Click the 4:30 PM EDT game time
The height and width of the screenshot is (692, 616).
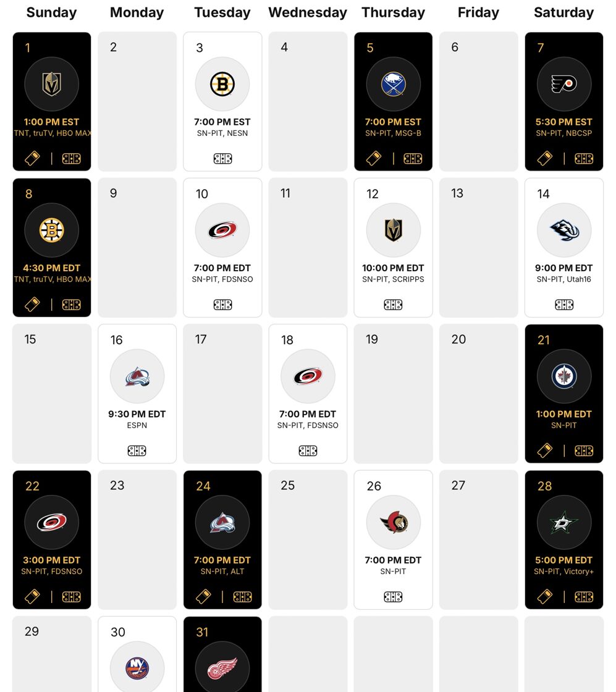click(52, 268)
